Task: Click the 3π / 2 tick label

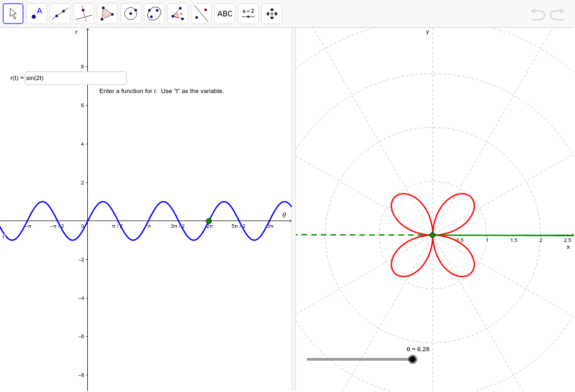Action: [178, 226]
